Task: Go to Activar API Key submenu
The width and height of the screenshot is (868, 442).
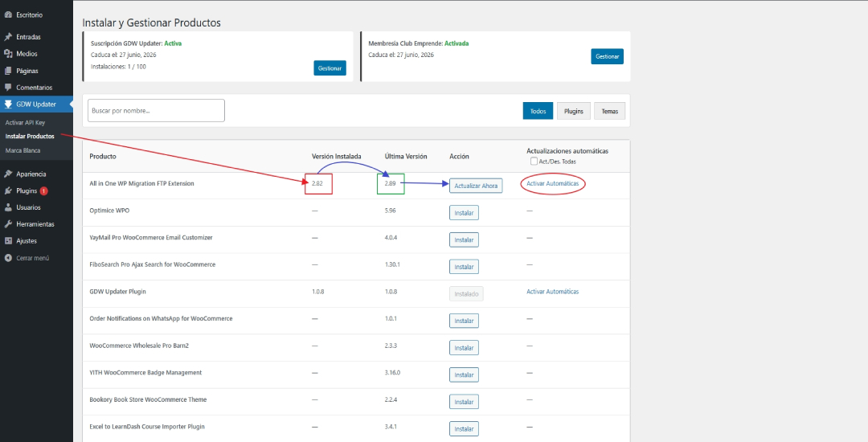Action: [25, 122]
